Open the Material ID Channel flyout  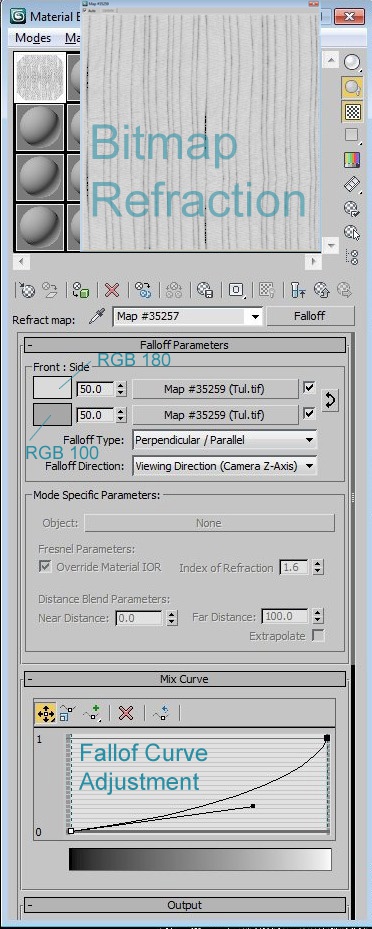236,290
